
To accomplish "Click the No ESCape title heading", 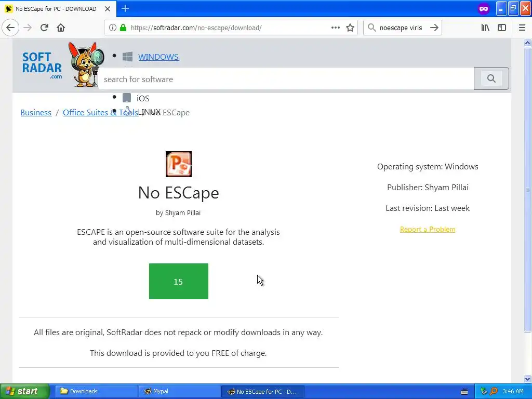I will pos(179,193).
